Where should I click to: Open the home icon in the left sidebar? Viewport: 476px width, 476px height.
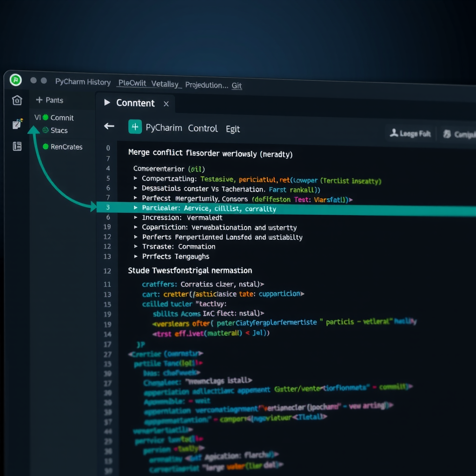coord(17,100)
